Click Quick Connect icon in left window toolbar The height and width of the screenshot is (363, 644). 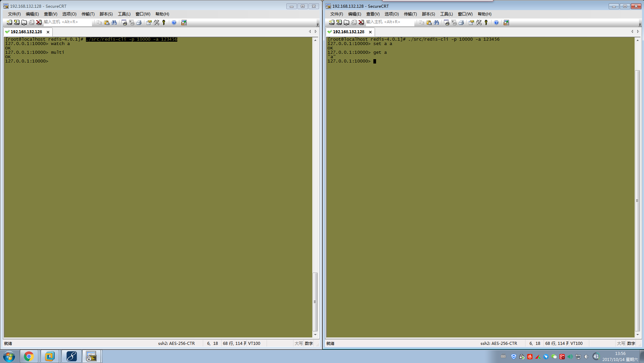point(17,23)
